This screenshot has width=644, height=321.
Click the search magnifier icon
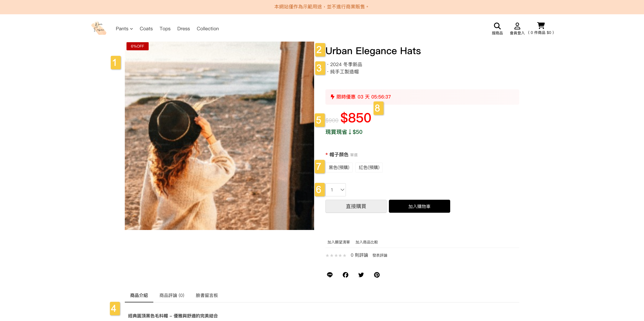[497, 26]
